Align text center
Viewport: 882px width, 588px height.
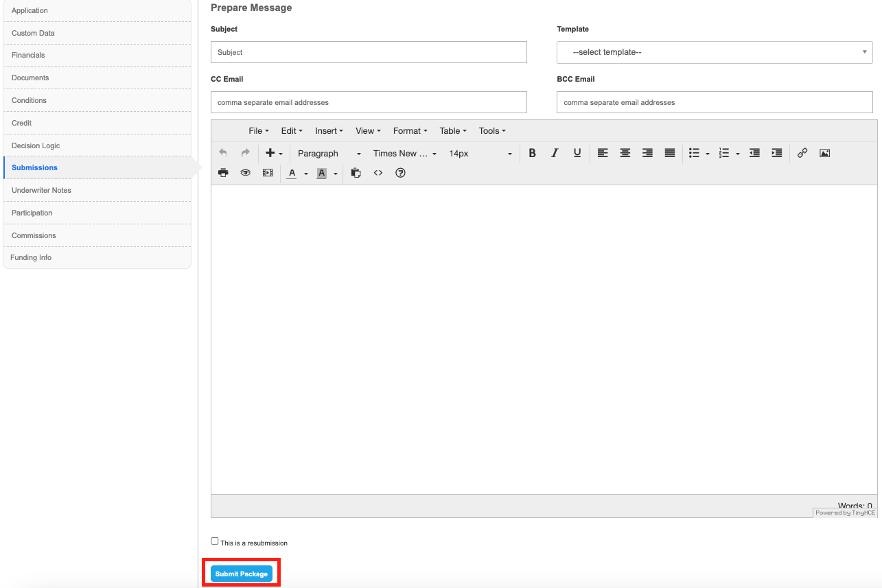625,153
